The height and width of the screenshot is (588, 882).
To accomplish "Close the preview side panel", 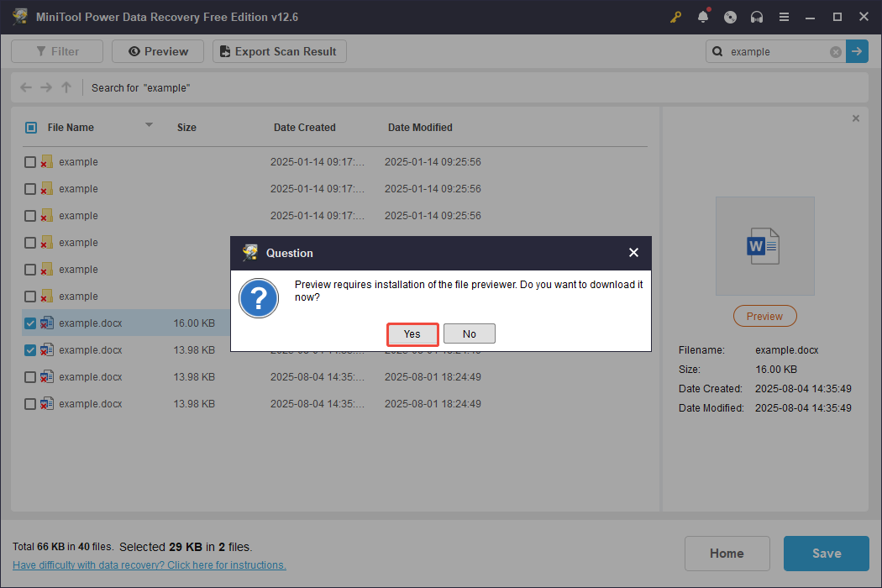I will pos(856,118).
